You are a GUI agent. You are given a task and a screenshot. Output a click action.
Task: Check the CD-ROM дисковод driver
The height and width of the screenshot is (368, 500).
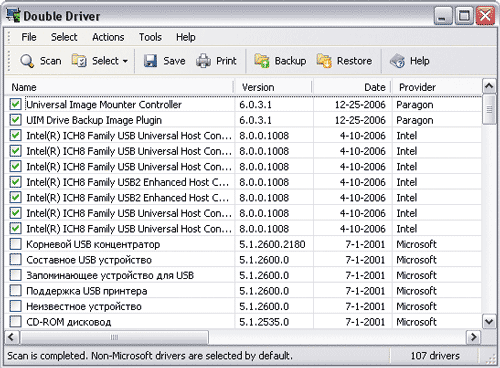point(15,321)
